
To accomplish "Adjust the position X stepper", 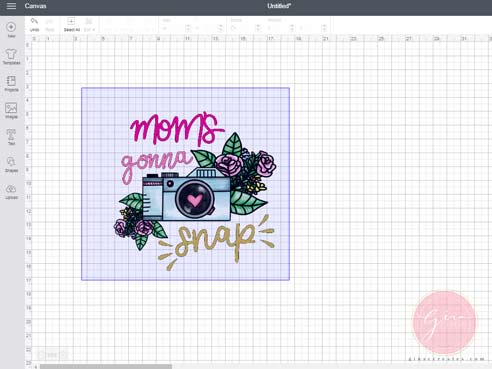I will coord(292,28).
